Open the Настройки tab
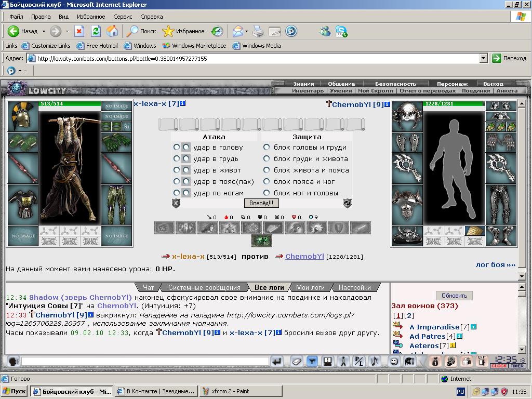The width and height of the screenshot is (532, 399). (354, 287)
